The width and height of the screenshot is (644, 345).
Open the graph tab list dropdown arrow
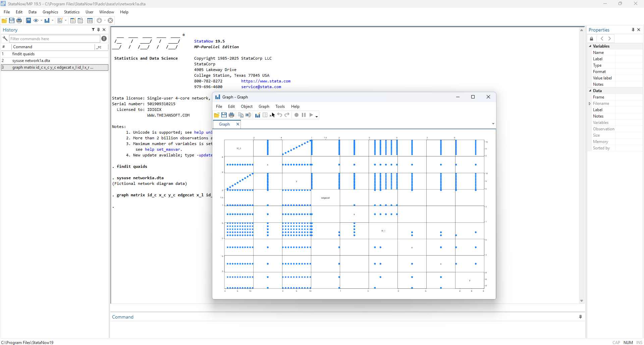pos(493,124)
